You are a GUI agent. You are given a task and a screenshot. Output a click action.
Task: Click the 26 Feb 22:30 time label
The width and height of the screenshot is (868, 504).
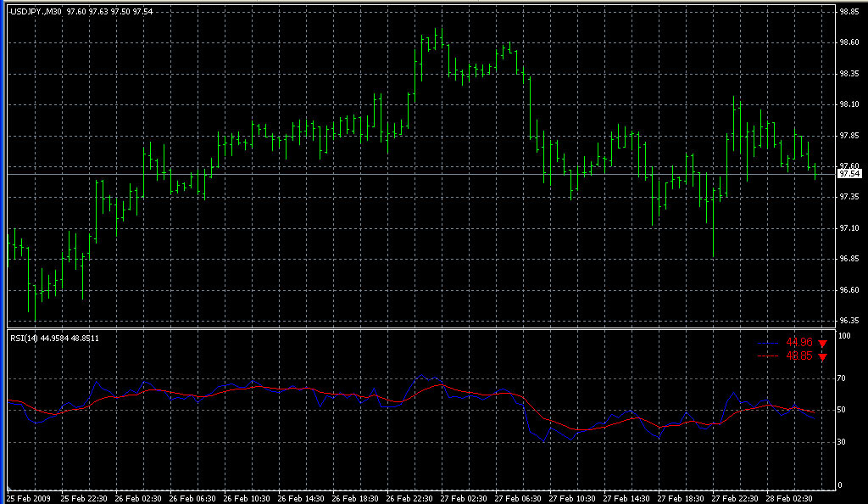click(409, 498)
